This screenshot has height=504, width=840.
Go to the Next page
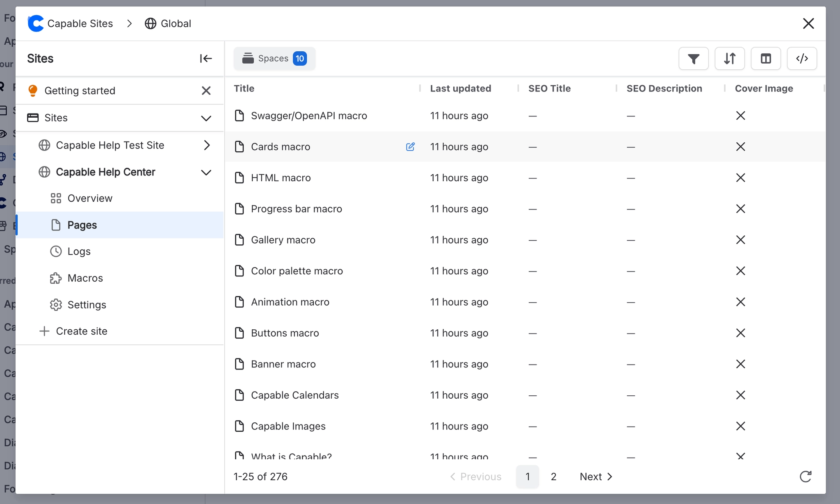coord(596,477)
